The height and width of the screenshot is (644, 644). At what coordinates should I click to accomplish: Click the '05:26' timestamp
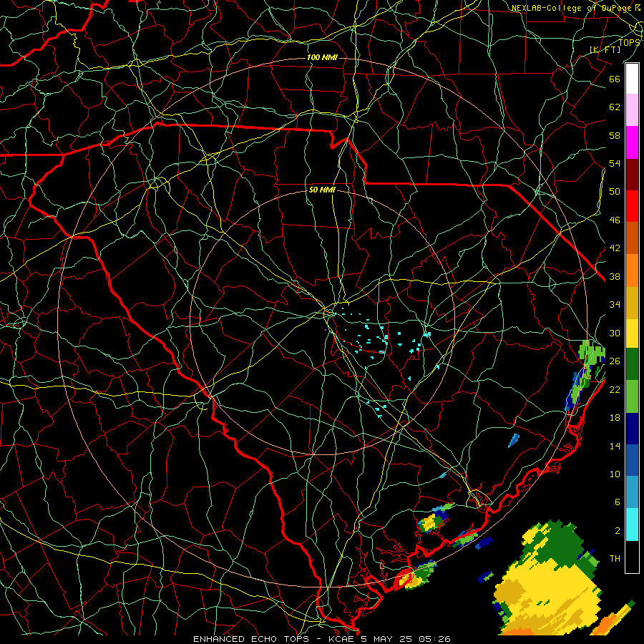(x=434, y=639)
